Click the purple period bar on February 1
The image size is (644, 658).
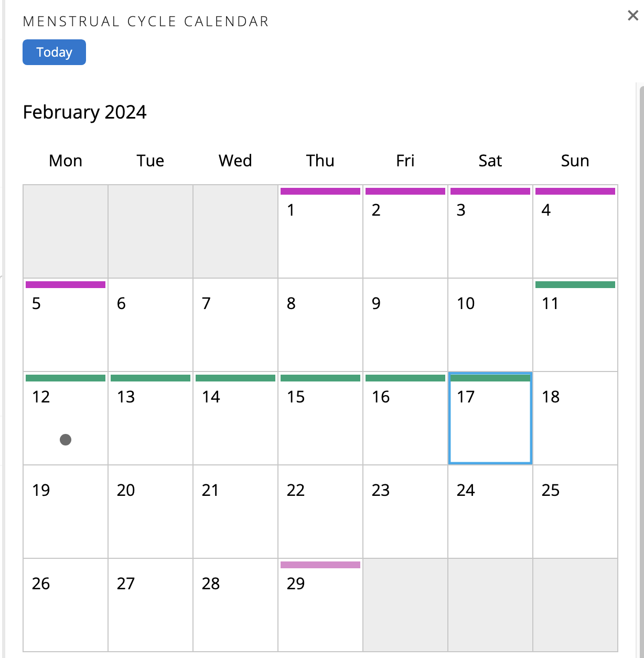coord(320,191)
